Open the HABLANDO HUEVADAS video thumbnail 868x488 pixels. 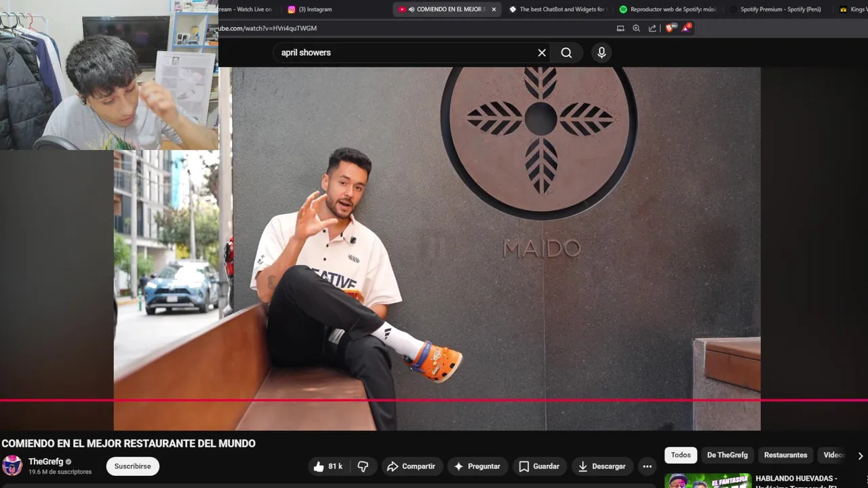[x=707, y=481]
